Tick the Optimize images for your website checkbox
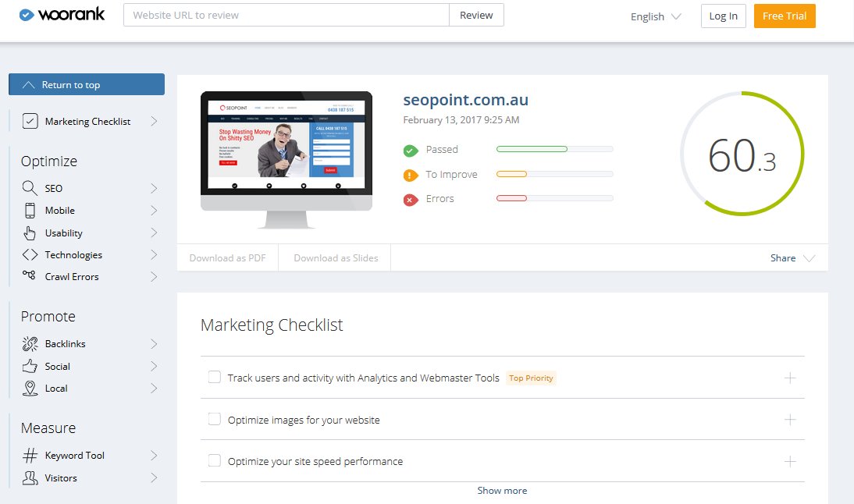The height and width of the screenshot is (504, 854). pos(215,418)
